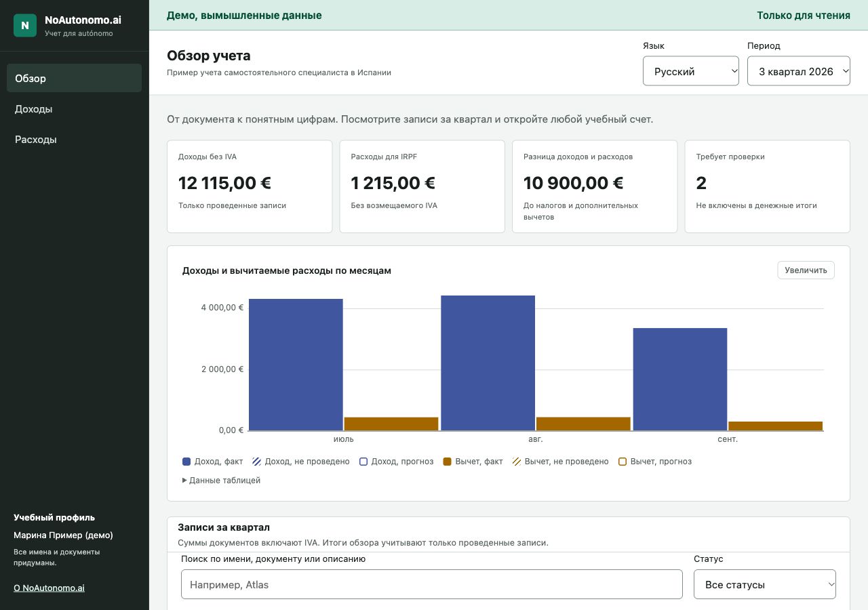Open the Язык dropdown set to Русский
The height and width of the screenshot is (610, 868).
[x=691, y=71]
